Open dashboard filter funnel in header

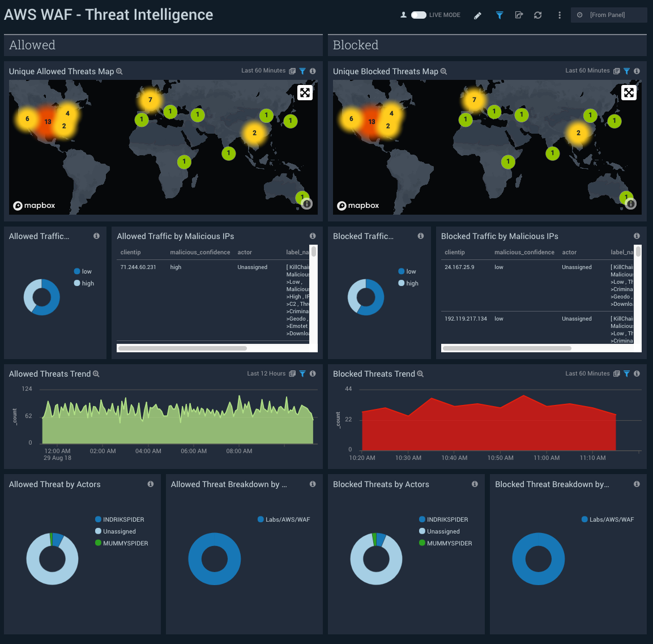499,15
